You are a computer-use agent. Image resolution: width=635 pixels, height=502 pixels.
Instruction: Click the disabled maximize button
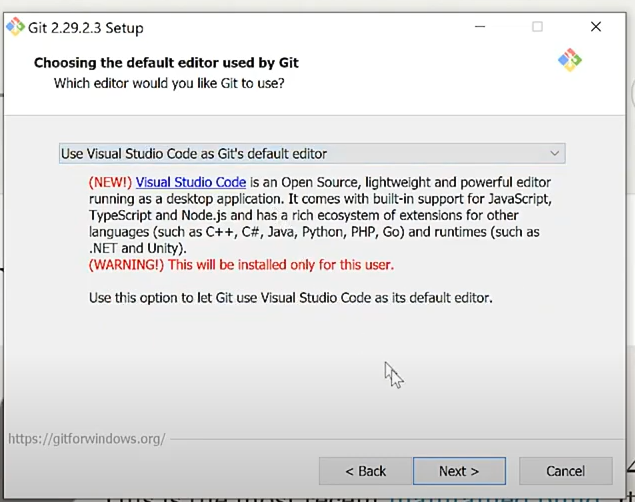click(x=537, y=27)
